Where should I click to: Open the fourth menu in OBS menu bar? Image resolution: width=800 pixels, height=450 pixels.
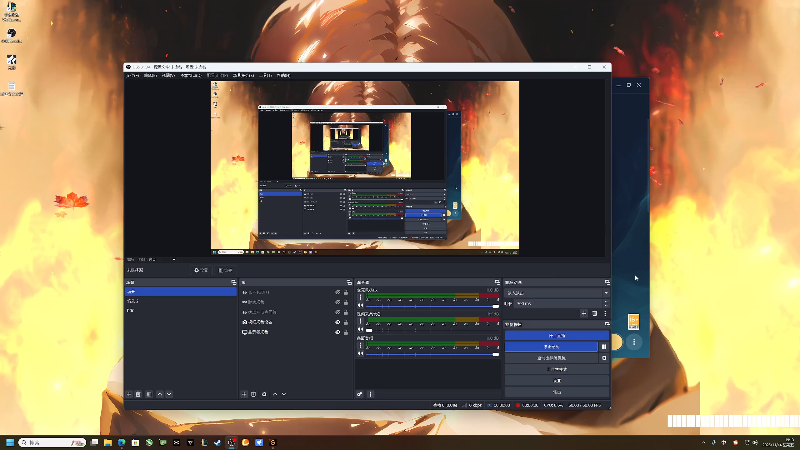[191, 76]
